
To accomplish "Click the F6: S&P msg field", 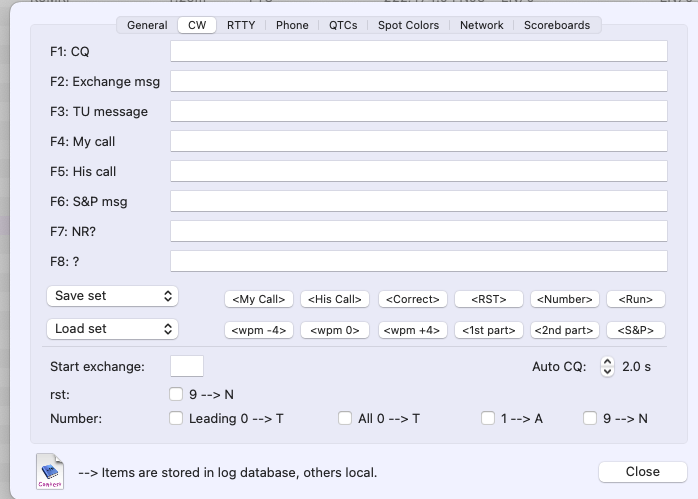I will coord(418,202).
